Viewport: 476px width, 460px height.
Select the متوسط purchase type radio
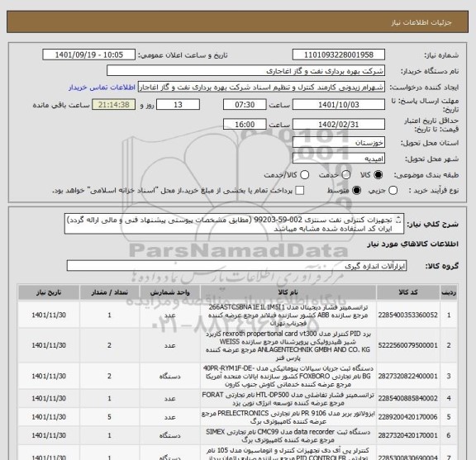click(x=356, y=191)
